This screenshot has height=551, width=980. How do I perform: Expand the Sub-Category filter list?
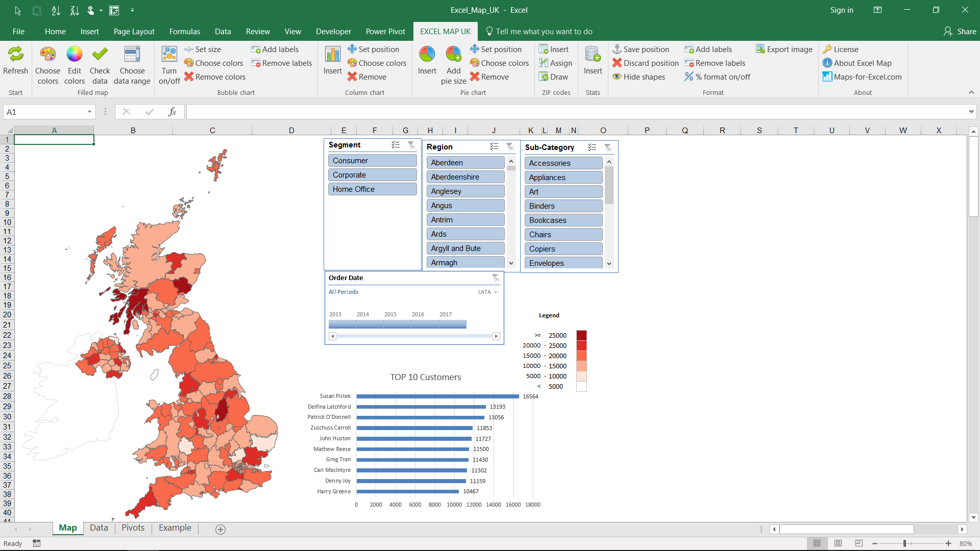tap(609, 262)
